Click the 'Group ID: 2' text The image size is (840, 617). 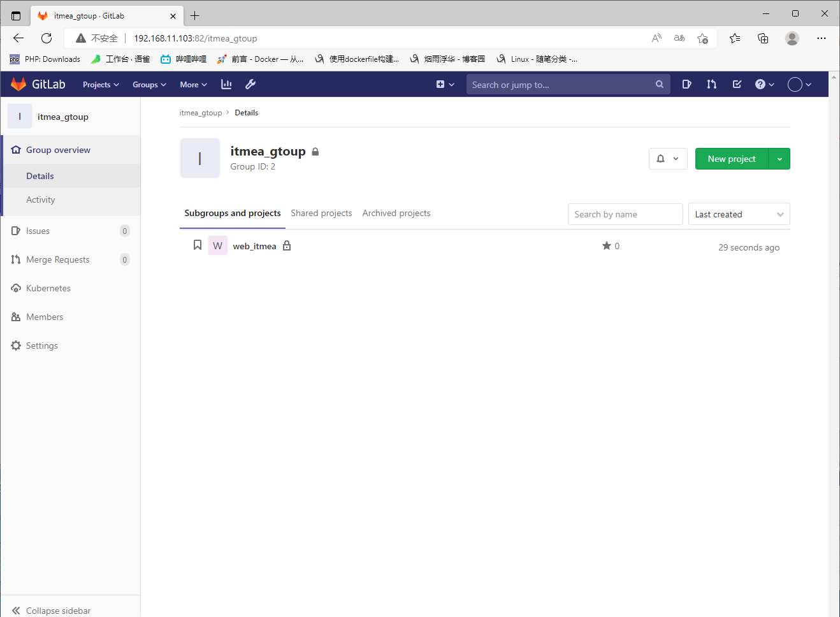(x=253, y=166)
